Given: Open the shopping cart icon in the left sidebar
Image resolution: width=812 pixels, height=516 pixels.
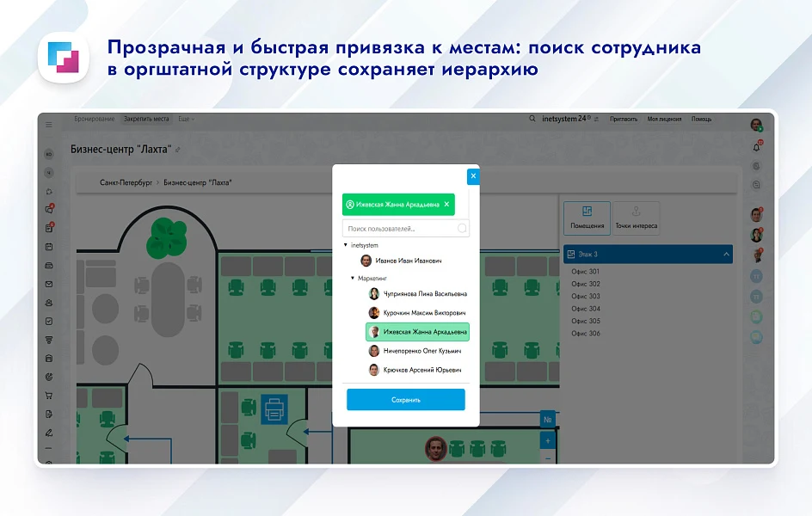Looking at the screenshot, I should click(49, 396).
